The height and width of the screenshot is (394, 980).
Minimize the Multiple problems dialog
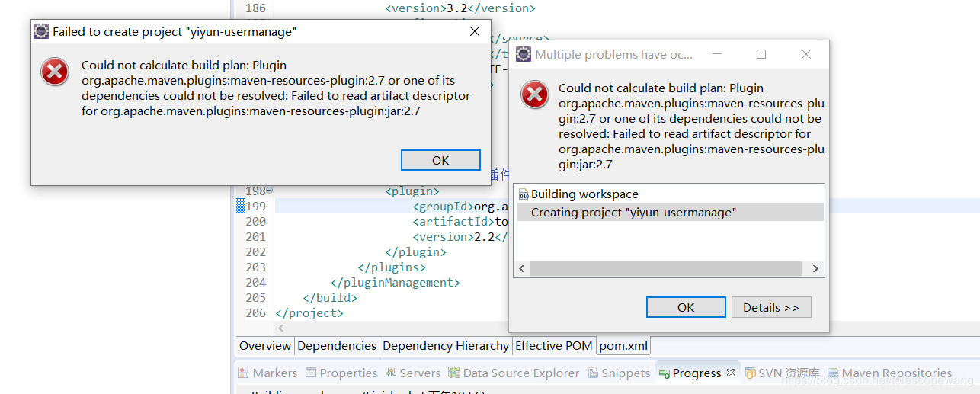pyautogui.click(x=716, y=54)
